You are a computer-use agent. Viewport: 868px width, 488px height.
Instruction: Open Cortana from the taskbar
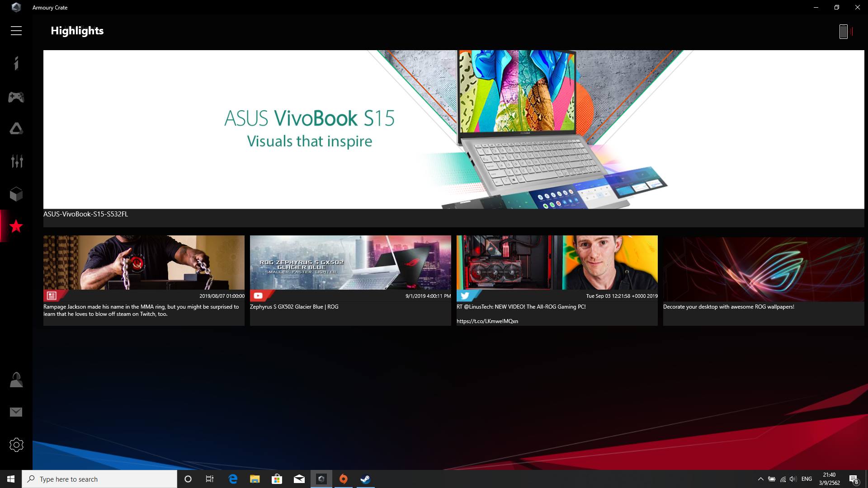pyautogui.click(x=188, y=479)
